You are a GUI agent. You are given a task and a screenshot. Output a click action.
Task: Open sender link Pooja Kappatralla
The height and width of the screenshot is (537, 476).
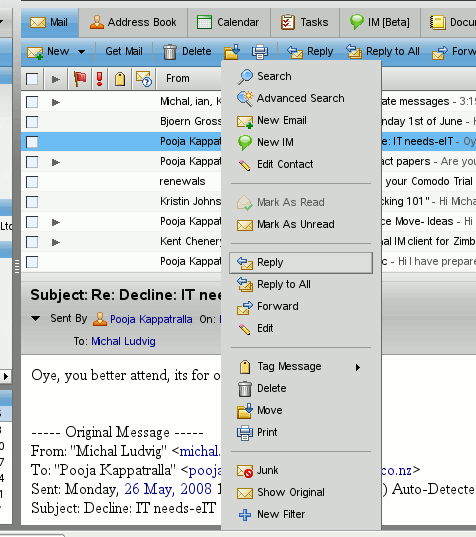click(x=151, y=319)
